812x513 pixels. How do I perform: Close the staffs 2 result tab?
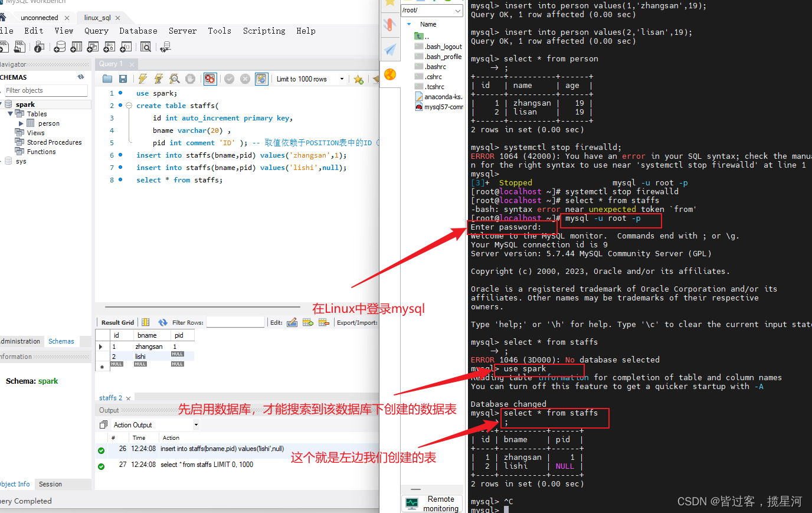128,398
